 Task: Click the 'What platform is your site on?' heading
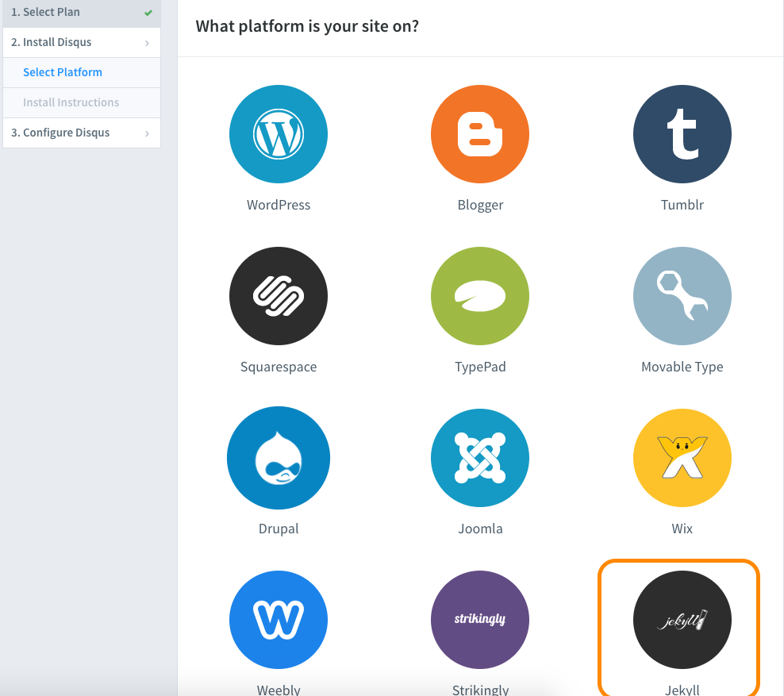point(307,26)
